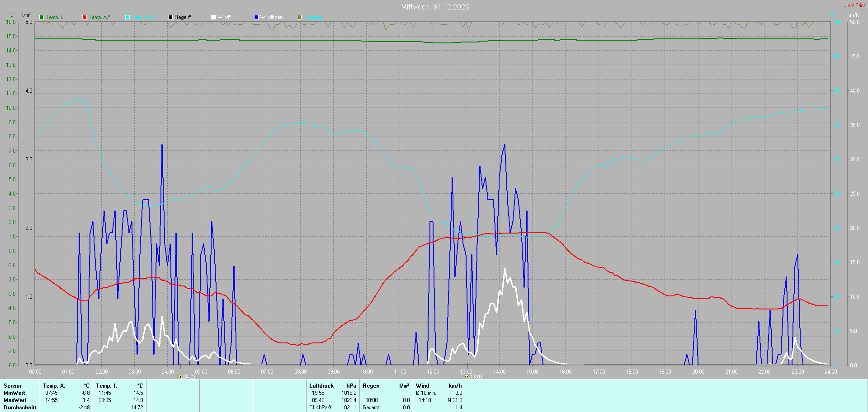Viewport: 868px width, 412px height.
Task: Click the 04:23 marker icon on the time axis
Action: (180, 376)
